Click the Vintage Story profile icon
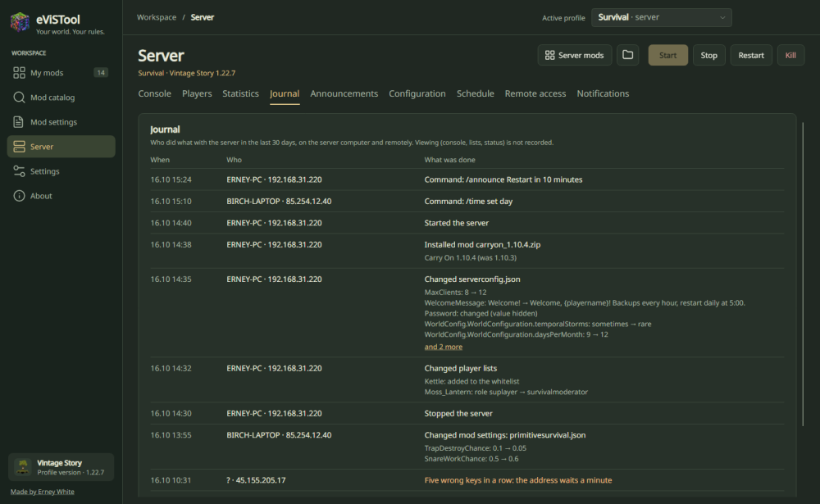This screenshot has width=820, height=504. (x=22, y=467)
